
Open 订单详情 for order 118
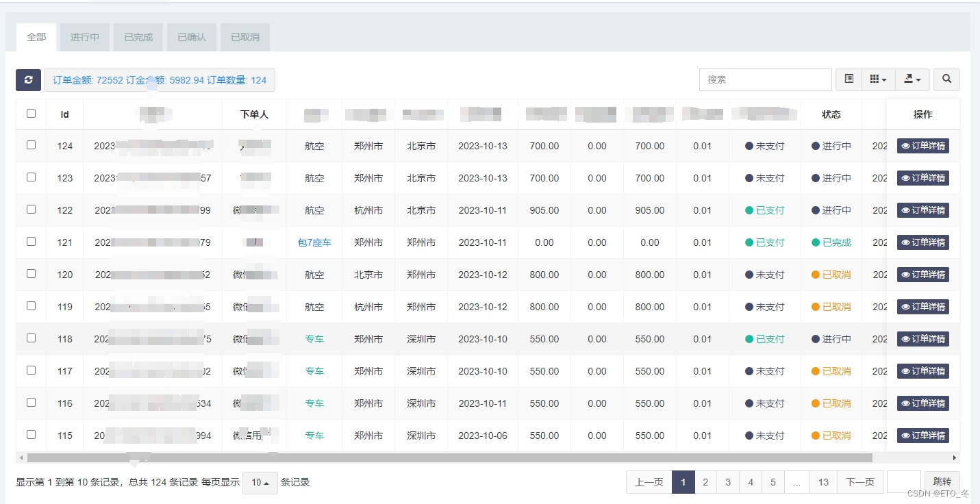[923, 339]
